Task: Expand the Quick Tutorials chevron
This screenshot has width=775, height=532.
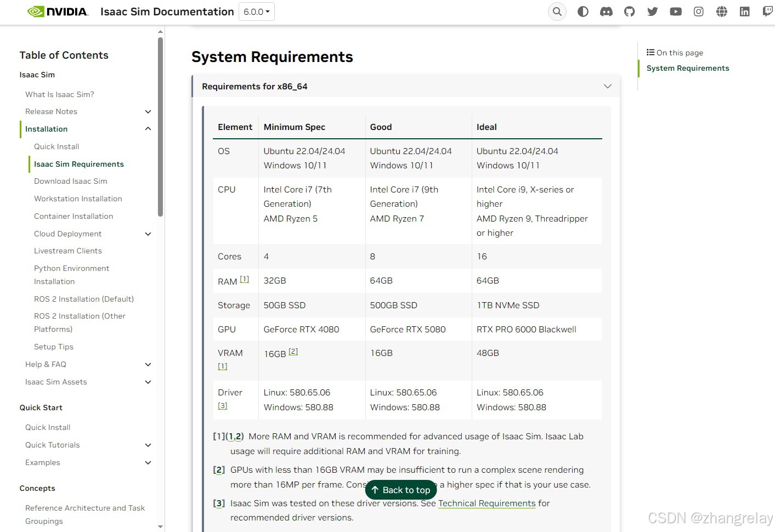Action: [x=148, y=445]
